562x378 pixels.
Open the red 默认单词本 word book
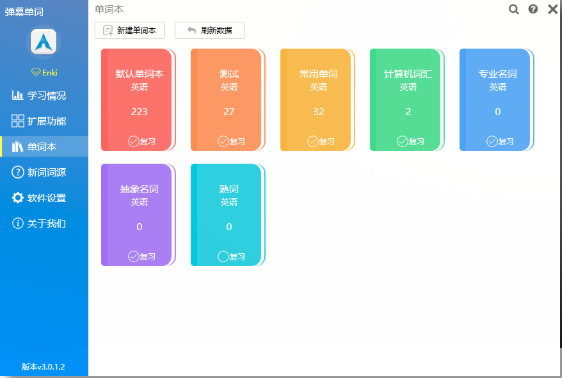[138, 100]
